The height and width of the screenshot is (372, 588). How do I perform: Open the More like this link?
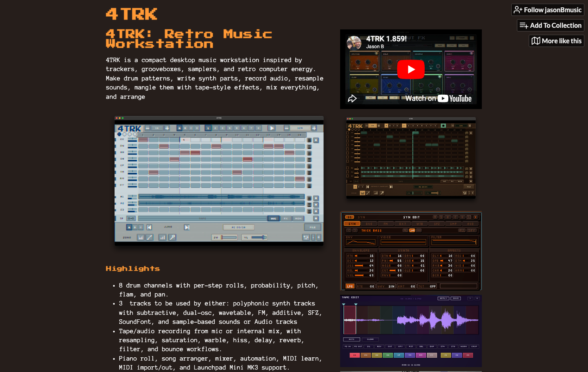(557, 41)
